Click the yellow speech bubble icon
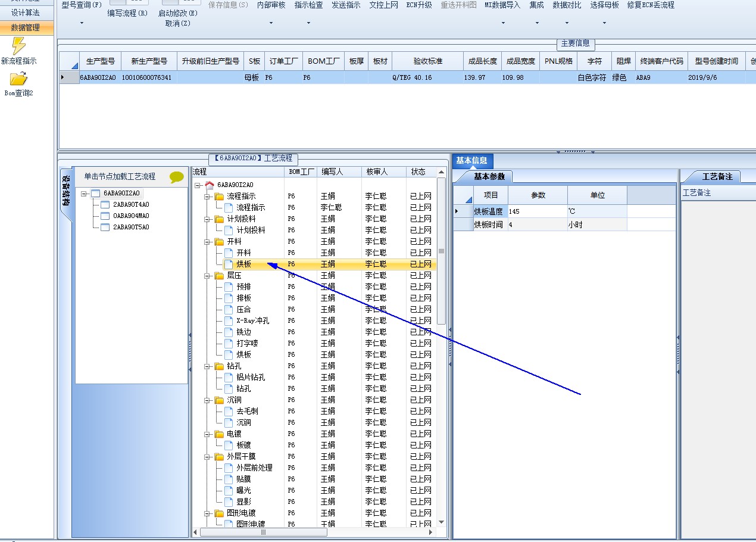Viewport: 756px width, 542px height. point(177,177)
